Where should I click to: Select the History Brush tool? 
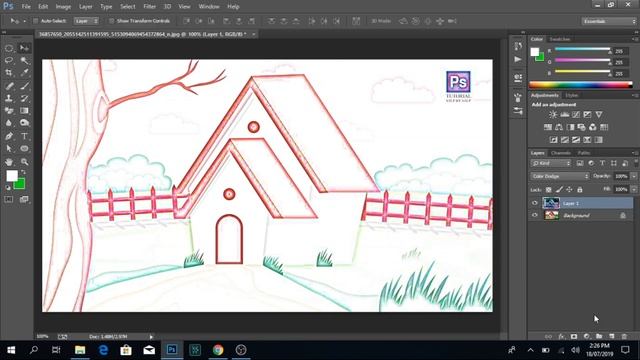pos(24,98)
